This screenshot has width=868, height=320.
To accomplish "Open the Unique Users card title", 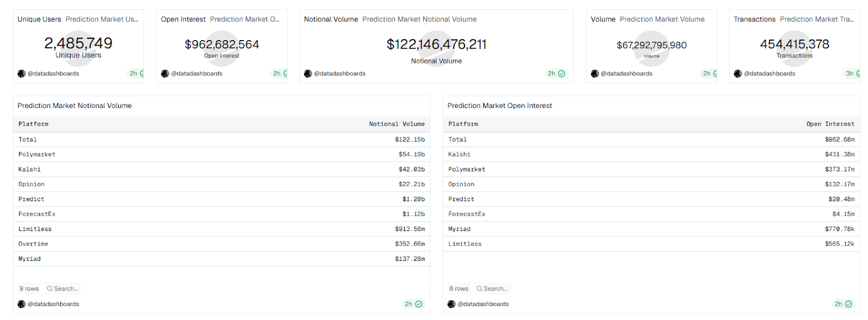I will 39,19.
